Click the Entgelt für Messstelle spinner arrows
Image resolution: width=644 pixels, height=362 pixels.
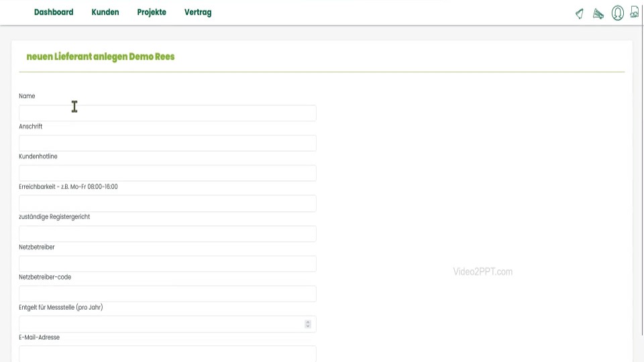pos(308,324)
